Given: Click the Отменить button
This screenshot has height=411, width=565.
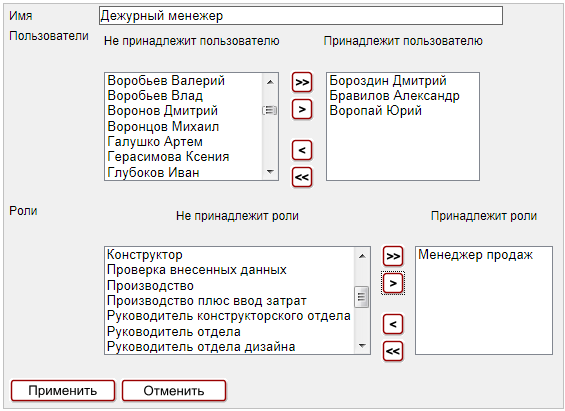Looking at the screenshot, I should coord(174,390).
